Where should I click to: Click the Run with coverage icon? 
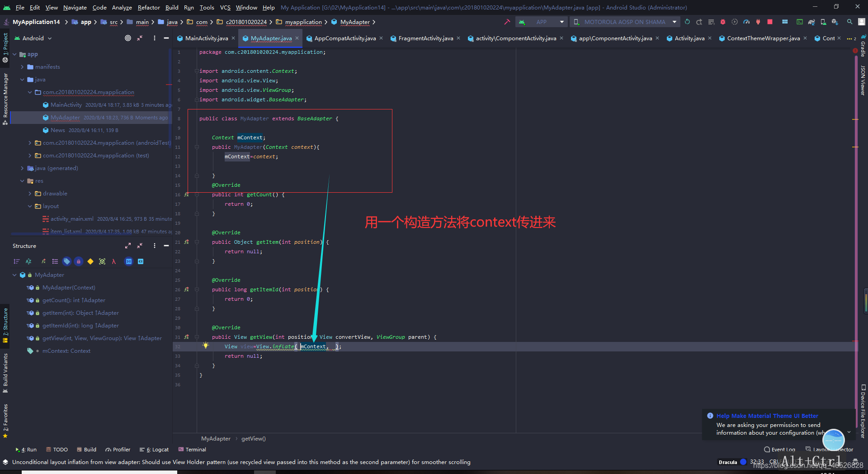point(735,22)
